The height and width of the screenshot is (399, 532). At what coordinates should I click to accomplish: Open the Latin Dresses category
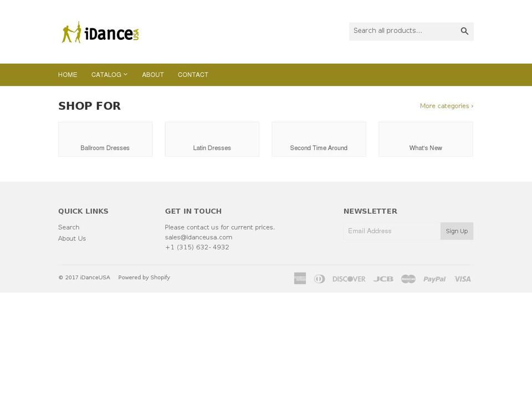pyautogui.click(x=212, y=139)
